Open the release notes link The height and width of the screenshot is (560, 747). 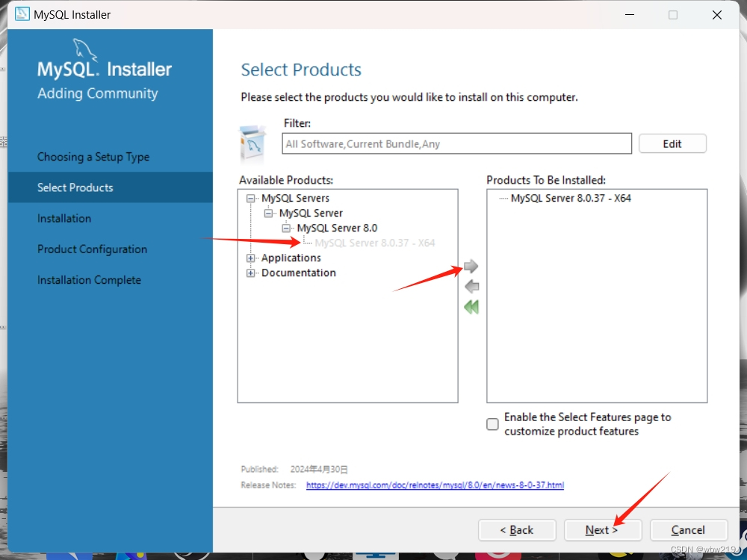(435, 485)
